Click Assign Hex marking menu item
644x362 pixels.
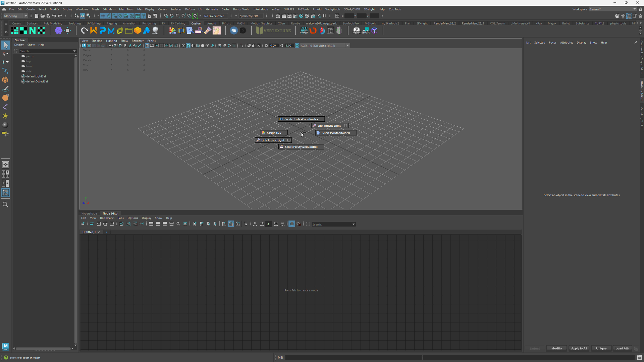274,133
